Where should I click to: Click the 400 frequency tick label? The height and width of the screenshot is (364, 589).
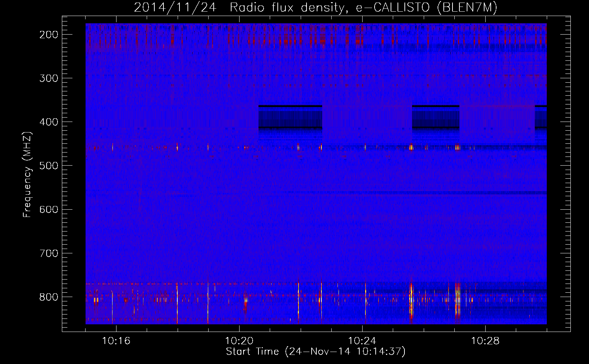(49, 122)
